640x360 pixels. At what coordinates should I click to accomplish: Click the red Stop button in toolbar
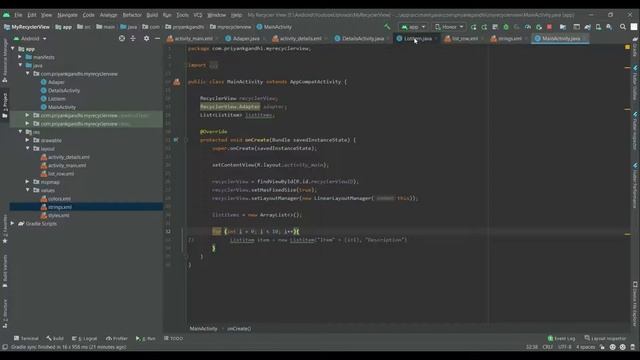tap(549, 27)
